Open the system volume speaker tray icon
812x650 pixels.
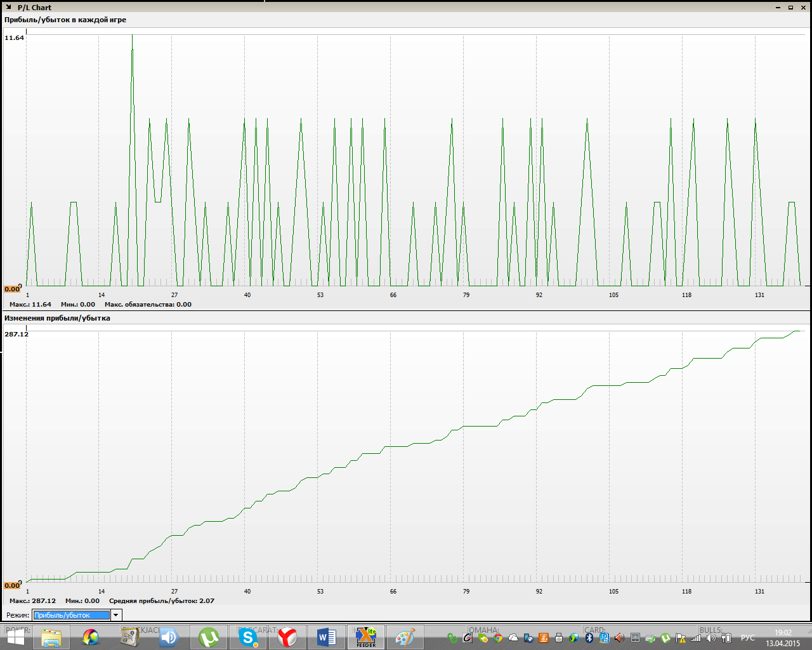coord(711,638)
